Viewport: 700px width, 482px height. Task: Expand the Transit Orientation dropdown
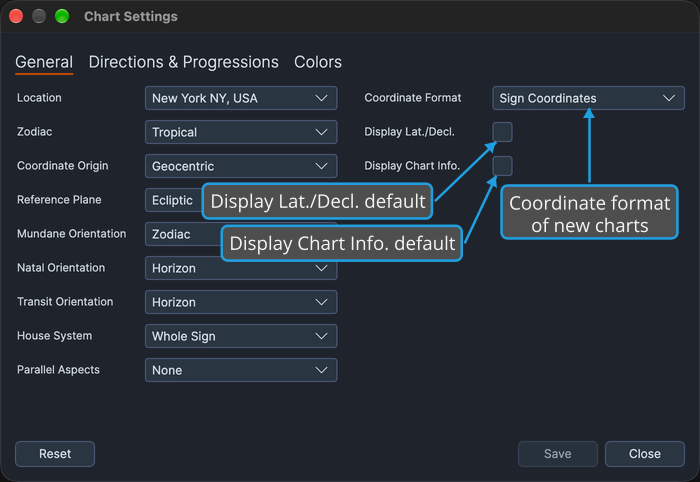pos(241,302)
